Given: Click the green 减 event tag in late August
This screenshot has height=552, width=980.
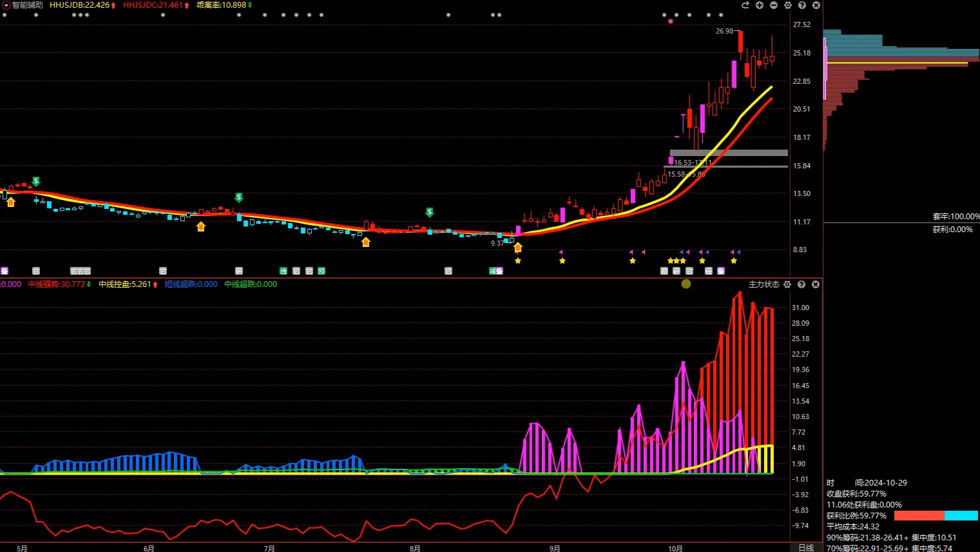Looking at the screenshot, I should 493,271.
